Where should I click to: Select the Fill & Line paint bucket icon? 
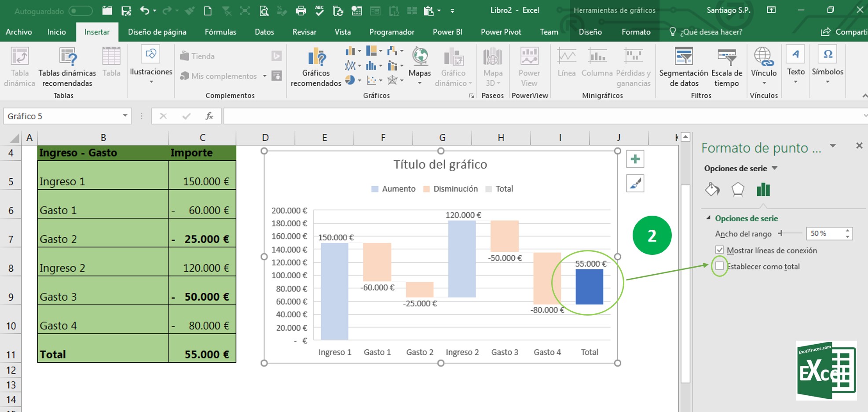click(x=712, y=190)
